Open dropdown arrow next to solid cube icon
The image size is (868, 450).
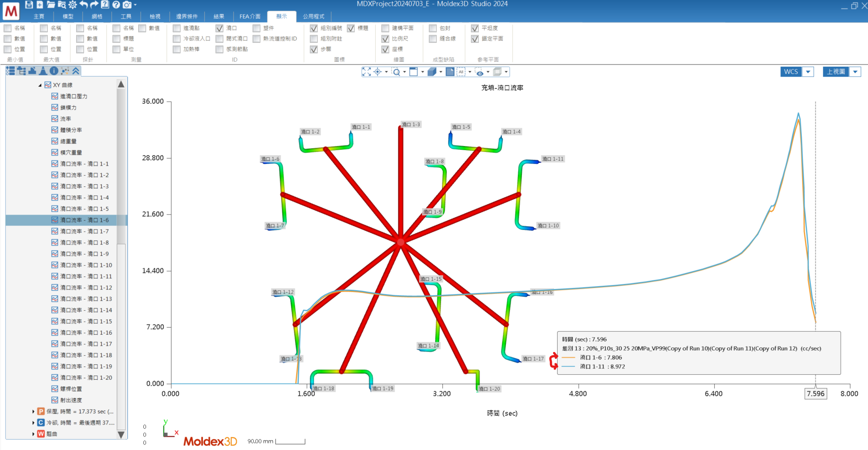441,72
